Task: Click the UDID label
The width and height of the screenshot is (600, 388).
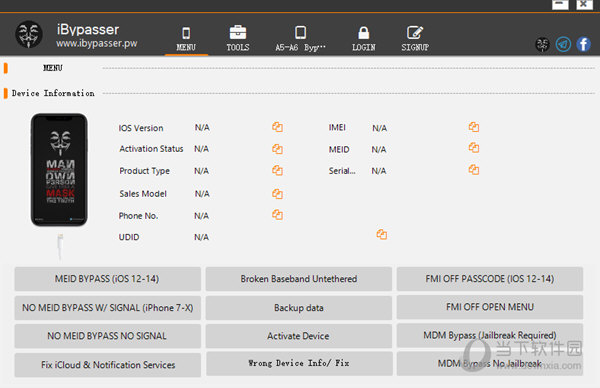Action: tap(129, 237)
